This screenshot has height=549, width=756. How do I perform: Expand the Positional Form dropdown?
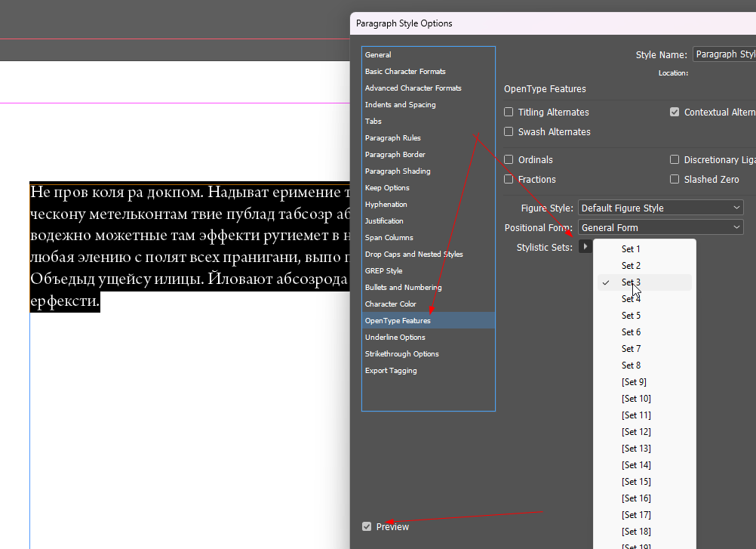(660, 227)
